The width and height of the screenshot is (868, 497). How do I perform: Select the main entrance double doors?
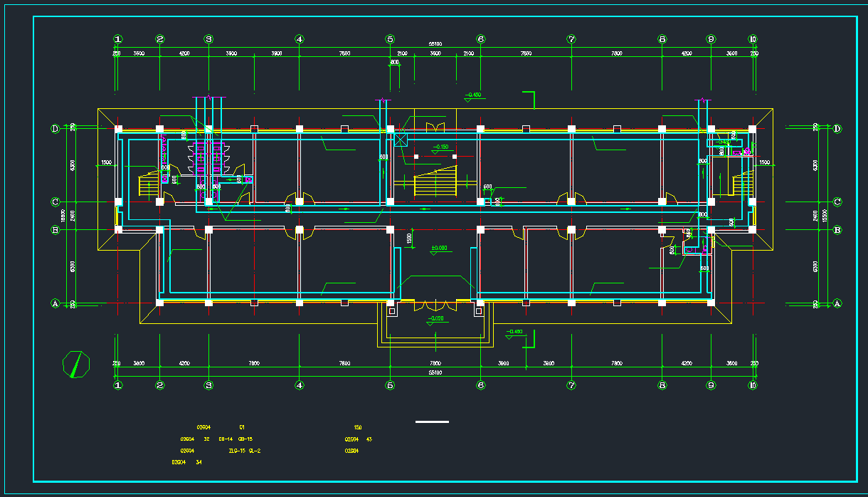435,305
